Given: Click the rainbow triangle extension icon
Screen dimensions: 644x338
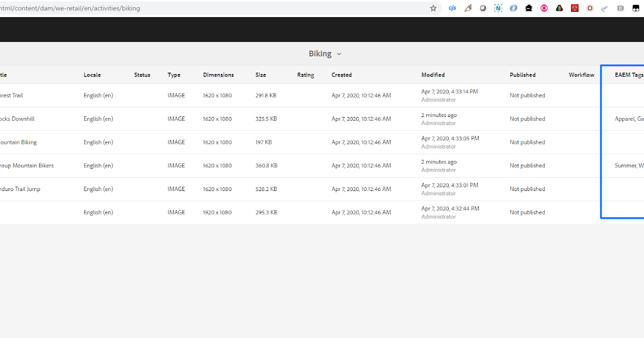Looking at the screenshot, I should pos(559,8).
